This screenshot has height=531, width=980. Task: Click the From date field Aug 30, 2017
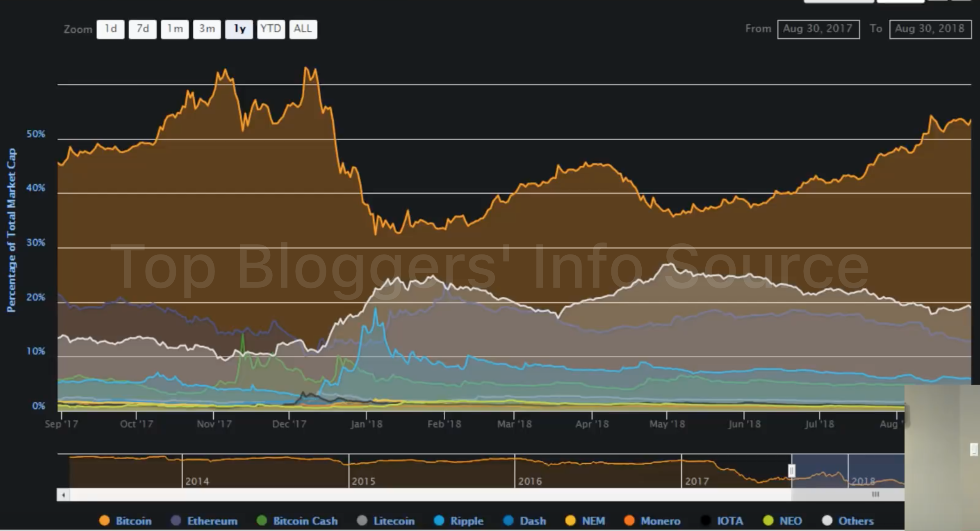[818, 29]
